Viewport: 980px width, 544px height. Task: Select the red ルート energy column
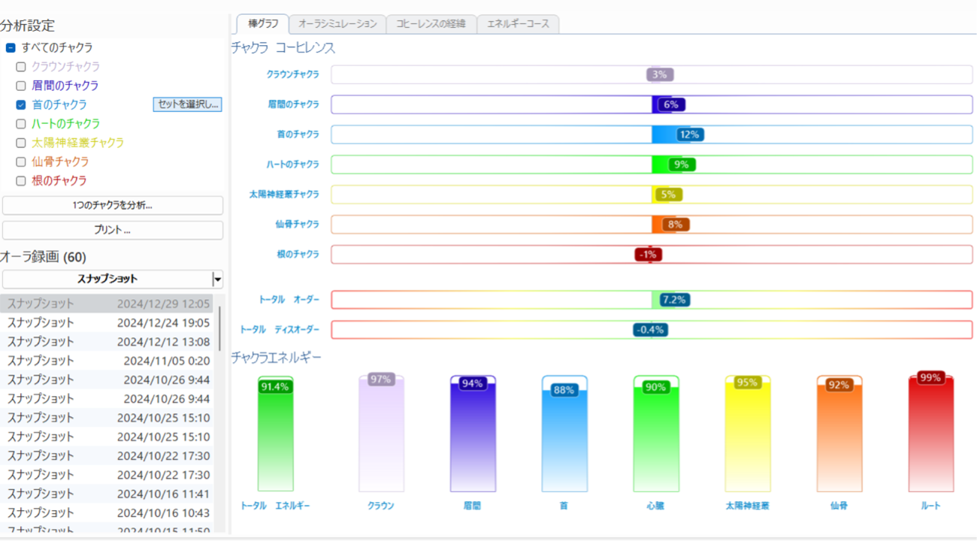coord(930,436)
